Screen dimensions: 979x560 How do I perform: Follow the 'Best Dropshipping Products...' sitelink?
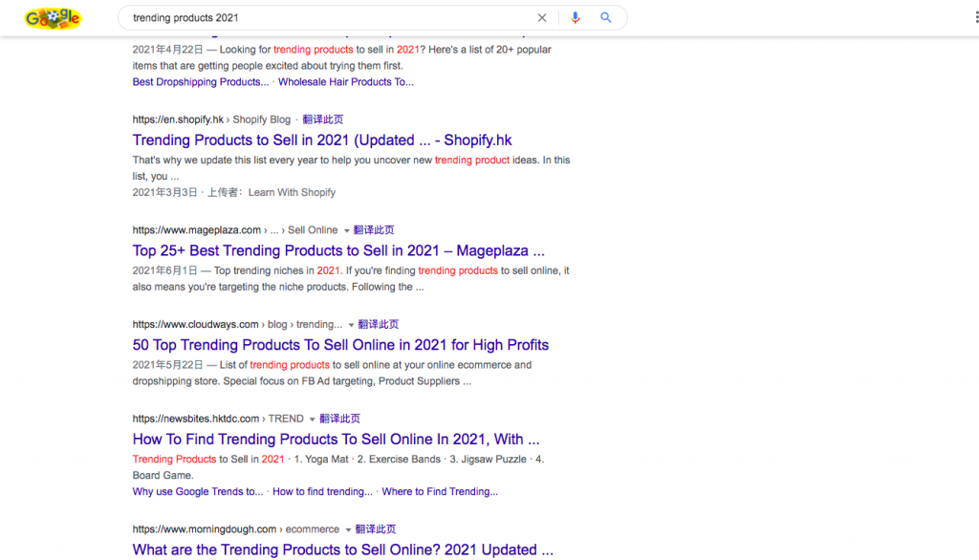201,82
